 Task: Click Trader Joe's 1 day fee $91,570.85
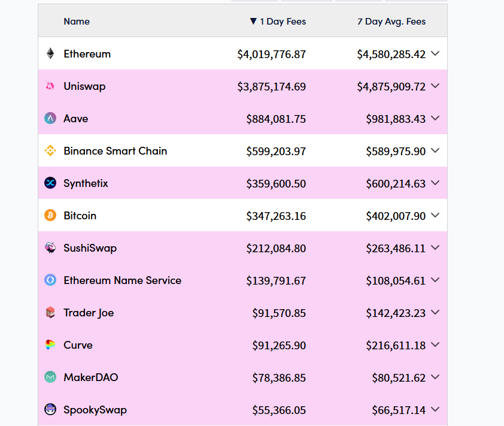279,313
